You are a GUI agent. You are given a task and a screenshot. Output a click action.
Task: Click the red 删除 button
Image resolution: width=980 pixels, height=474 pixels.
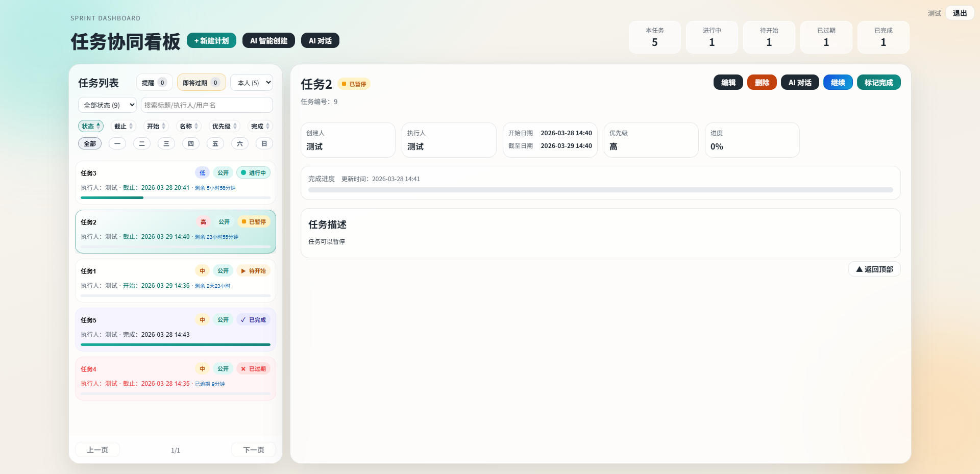(762, 83)
